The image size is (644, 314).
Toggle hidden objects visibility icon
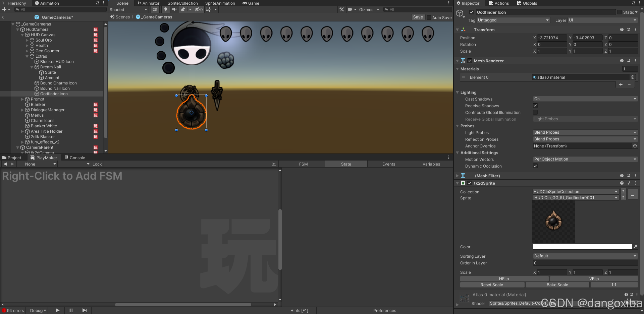click(x=199, y=9)
